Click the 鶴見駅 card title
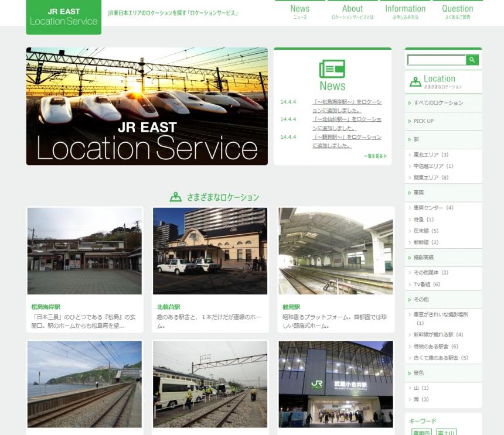This screenshot has width=504, height=435. (291, 307)
